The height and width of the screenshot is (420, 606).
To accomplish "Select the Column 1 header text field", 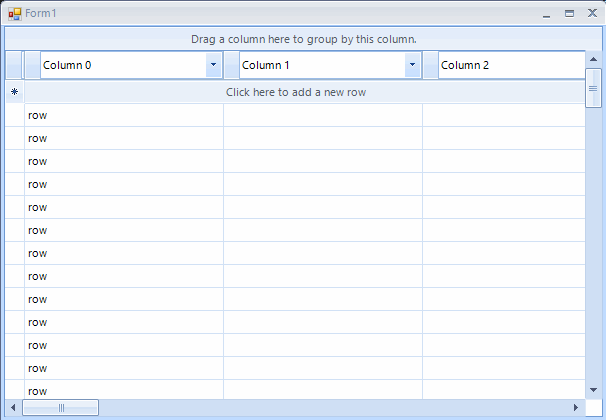I will click(x=321, y=65).
